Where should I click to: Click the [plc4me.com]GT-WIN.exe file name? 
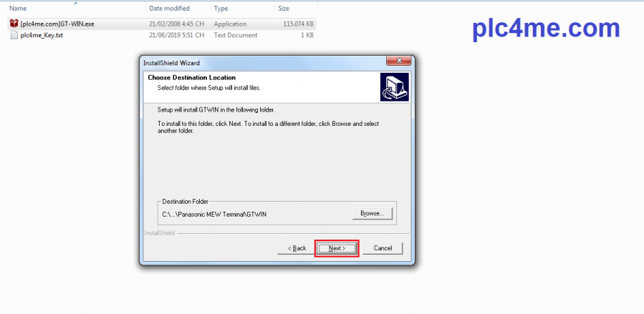tap(57, 24)
